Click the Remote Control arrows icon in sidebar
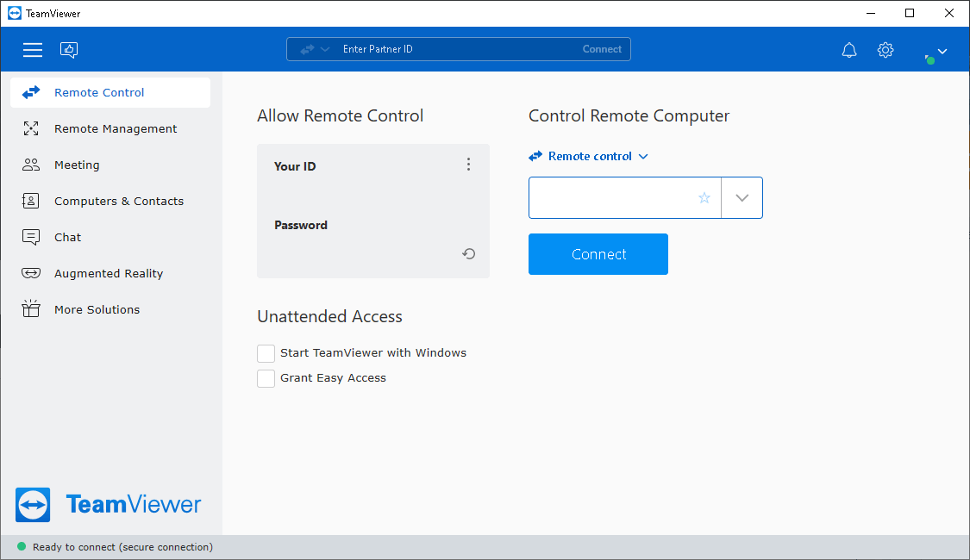This screenshot has width=970, height=560. click(x=31, y=93)
